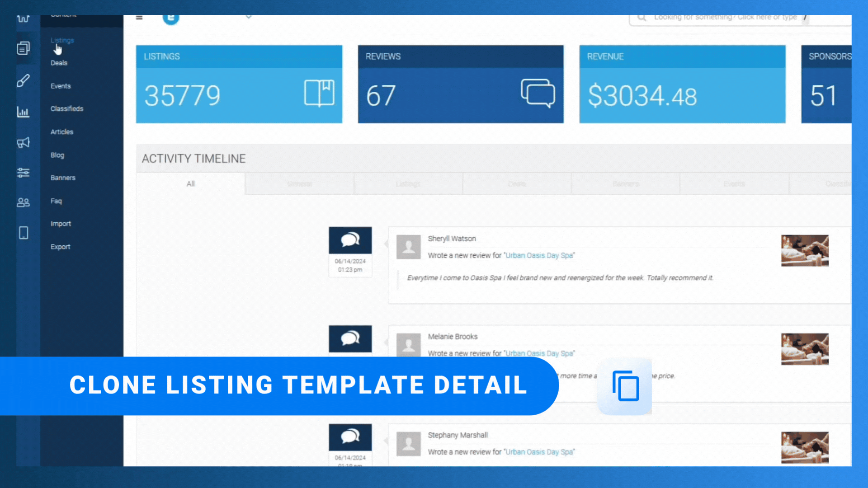
Task: Open Listings in content menu
Action: 62,40
